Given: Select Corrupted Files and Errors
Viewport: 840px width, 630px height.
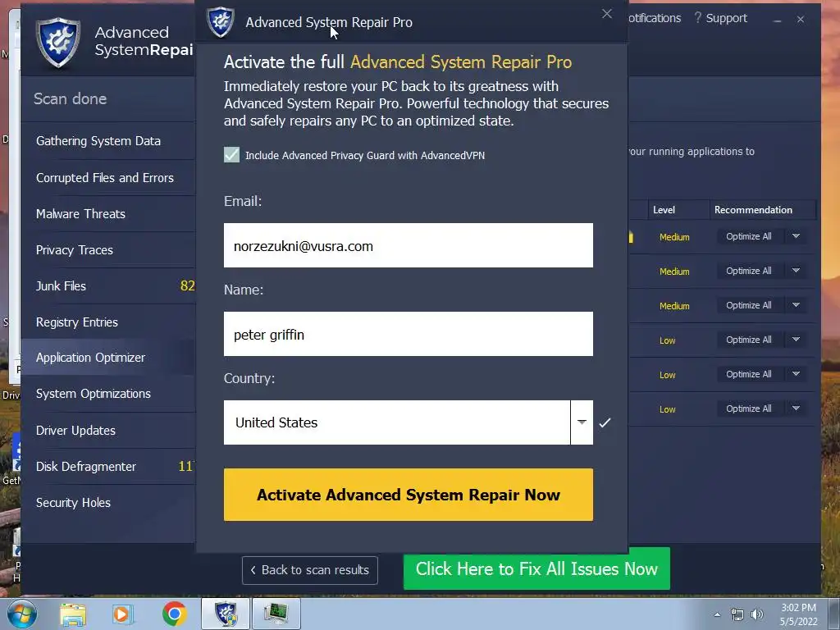Looking at the screenshot, I should (x=108, y=177).
